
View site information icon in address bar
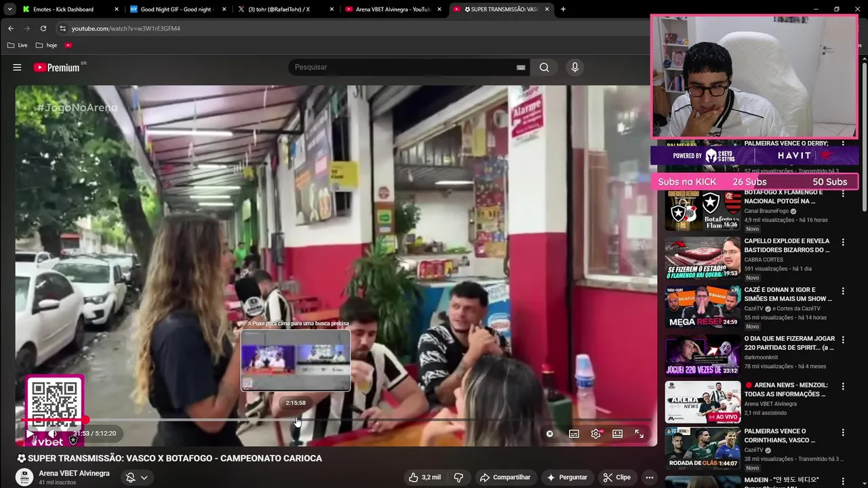(x=62, y=28)
